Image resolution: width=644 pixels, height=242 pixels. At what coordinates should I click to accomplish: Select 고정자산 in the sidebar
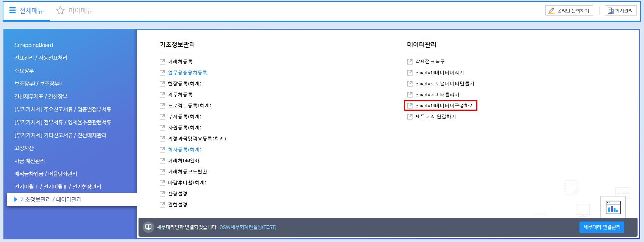(24, 148)
